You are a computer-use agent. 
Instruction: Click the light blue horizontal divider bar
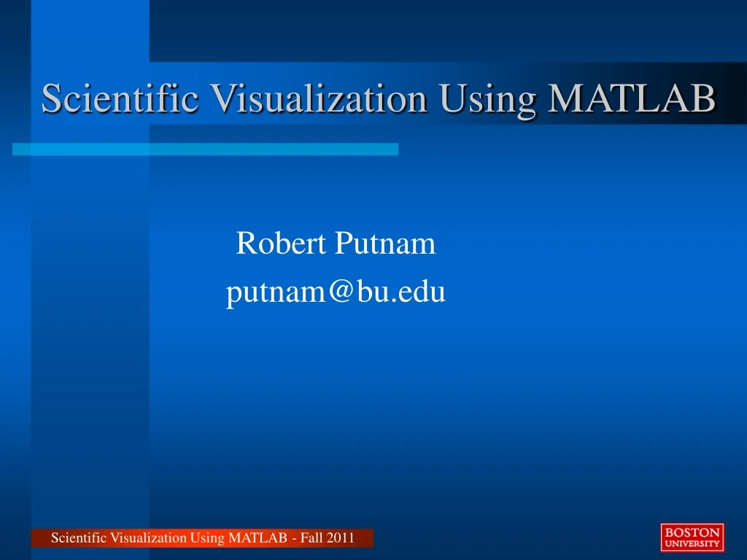(x=205, y=149)
